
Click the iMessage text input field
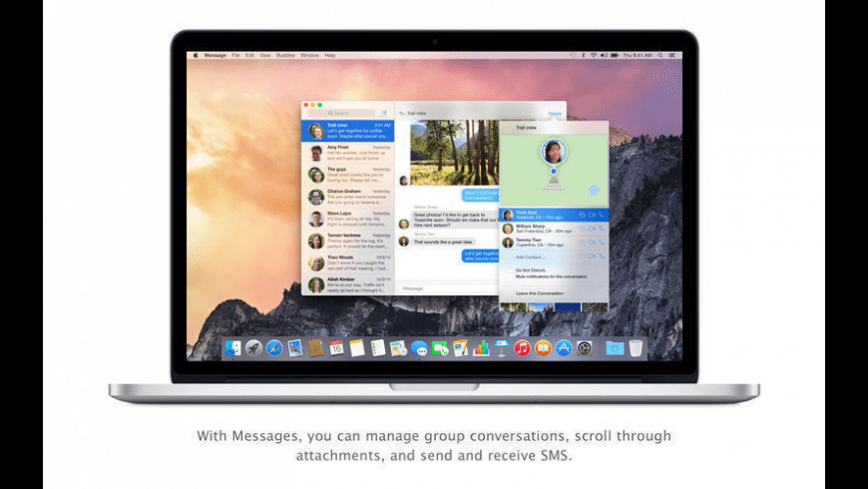tap(448, 288)
